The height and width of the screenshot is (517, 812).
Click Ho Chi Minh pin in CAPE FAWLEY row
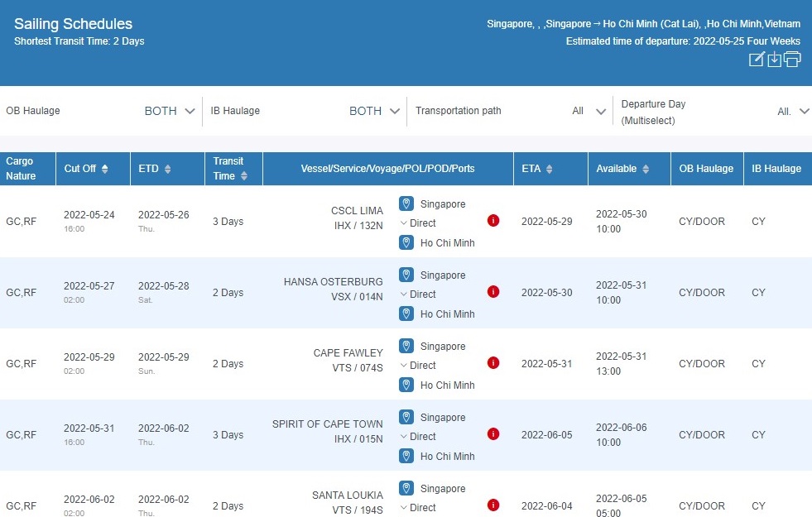pyautogui.click(x=406, y=385)
